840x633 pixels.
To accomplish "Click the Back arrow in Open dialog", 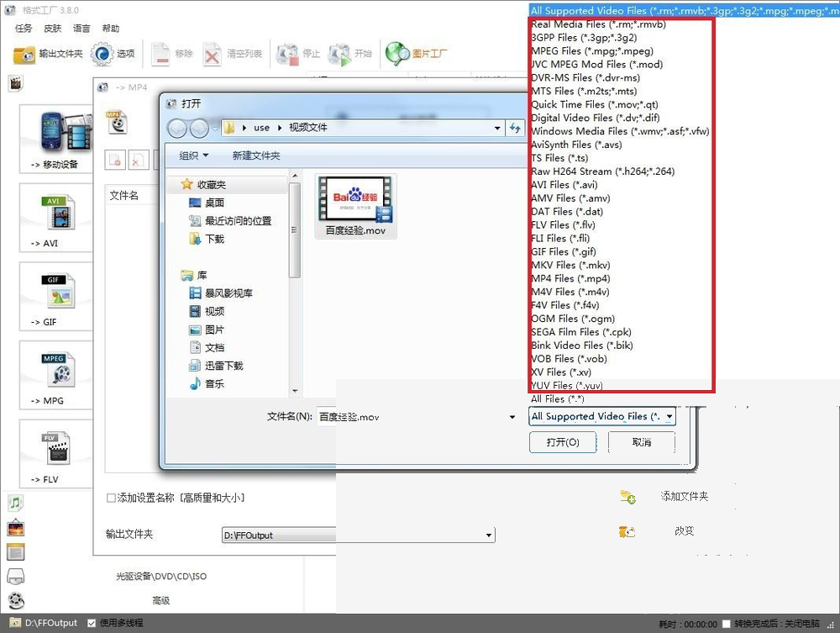I will coord(177,128).
